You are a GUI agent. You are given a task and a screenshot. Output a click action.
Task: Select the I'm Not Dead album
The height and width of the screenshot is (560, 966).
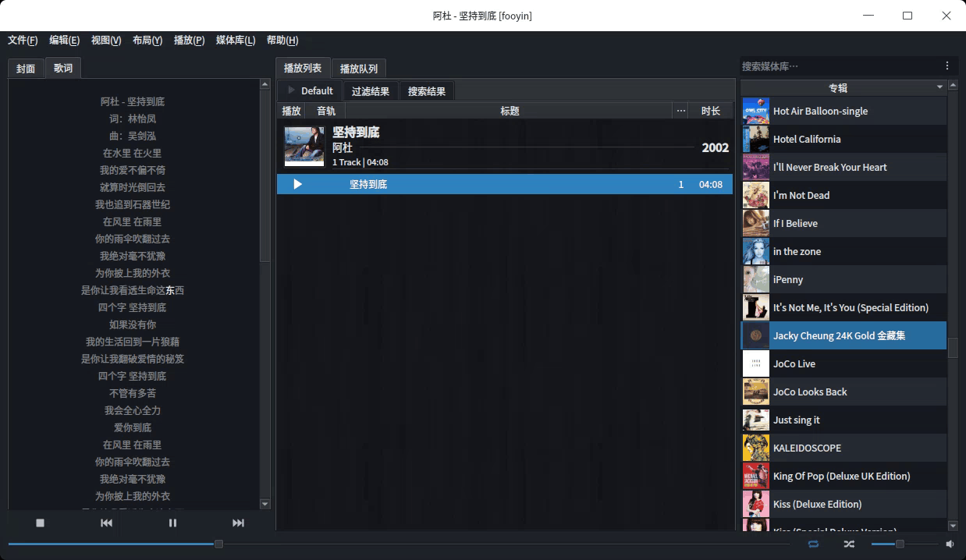pyautogui.click(x=843, y=195)
